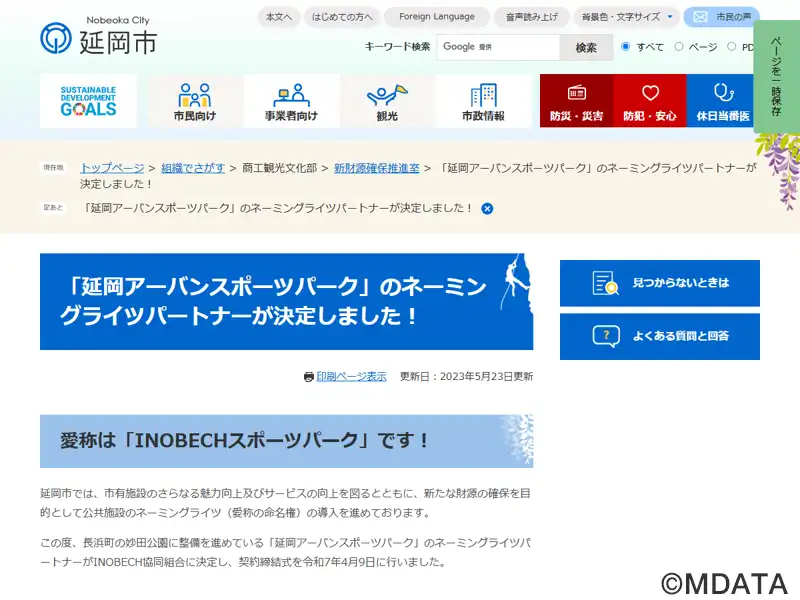
Task: Click the printer icon
Action: pyautogui.click(x=309, y=377)
